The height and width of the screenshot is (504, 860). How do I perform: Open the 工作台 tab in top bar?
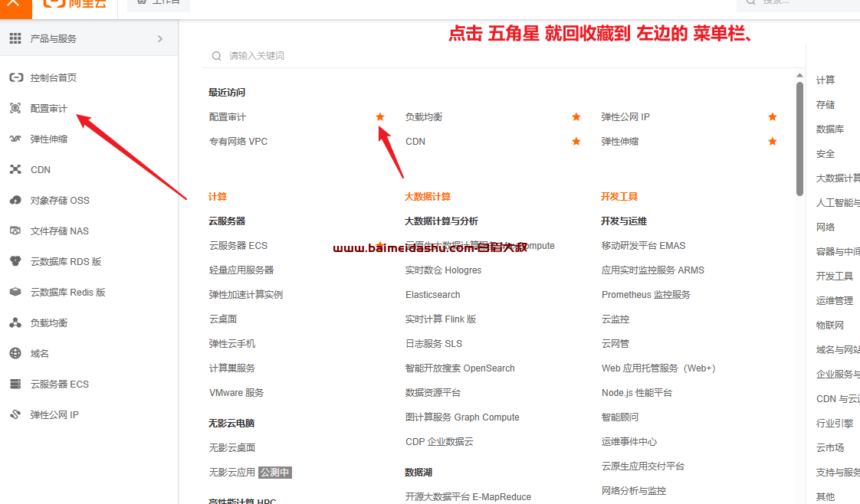point(159,5)
